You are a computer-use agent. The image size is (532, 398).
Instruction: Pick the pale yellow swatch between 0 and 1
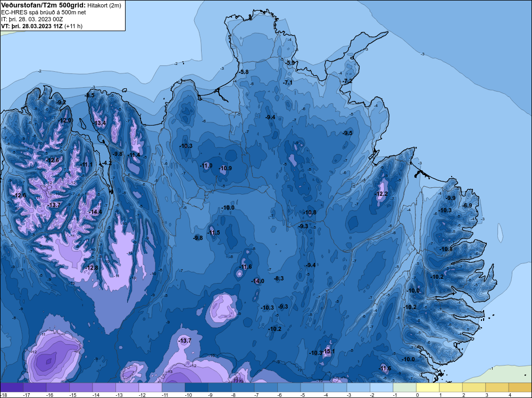(x=428, y=387)
